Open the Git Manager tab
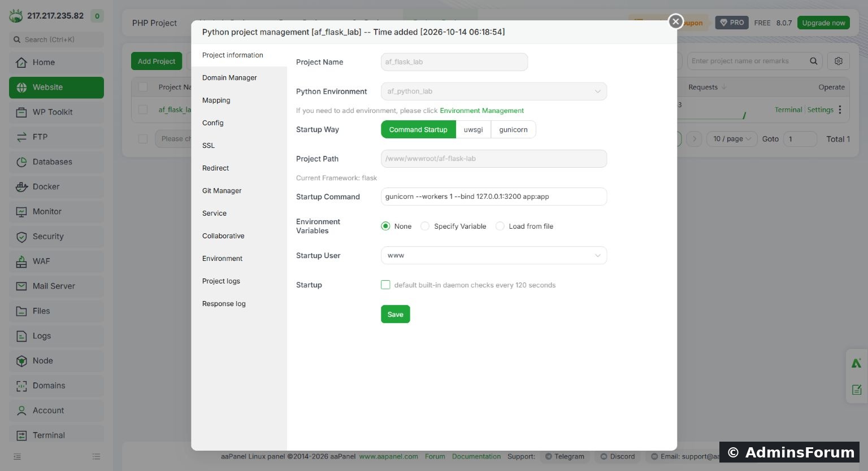Viewport: 868px width, 471px height. (x=222, y=191)
